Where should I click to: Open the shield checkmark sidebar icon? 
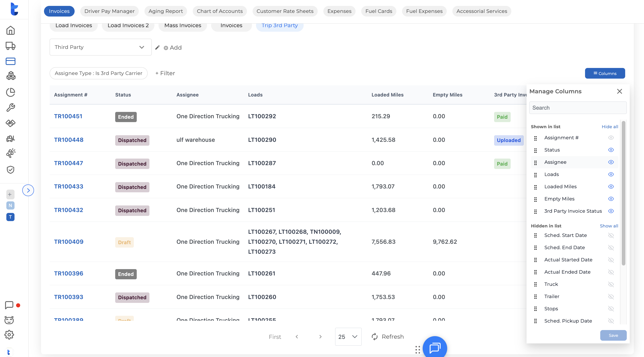10,170
